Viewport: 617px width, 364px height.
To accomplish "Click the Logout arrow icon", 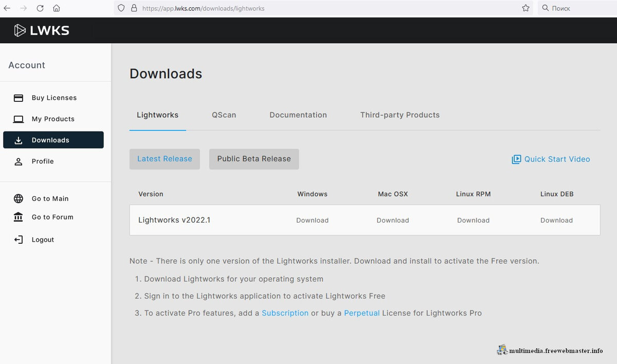I will coord(19,240).
